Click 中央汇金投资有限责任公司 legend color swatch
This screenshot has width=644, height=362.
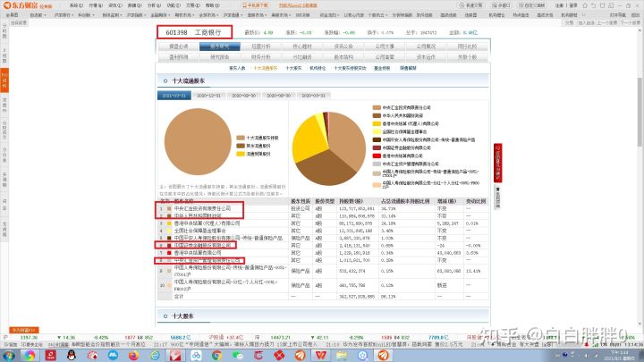click(377, 107)
